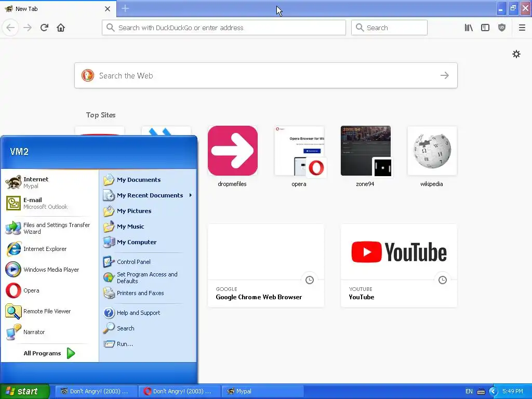The height and width of the screenshot is (399, 532).
Task: Show the sidebar toggle icon
Action: tap(485, 28)
